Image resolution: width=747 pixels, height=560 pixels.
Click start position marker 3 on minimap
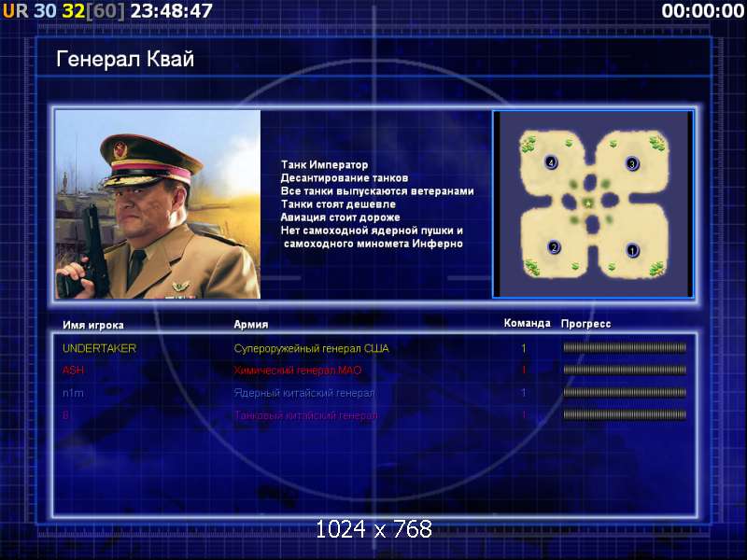coord(632,164)
